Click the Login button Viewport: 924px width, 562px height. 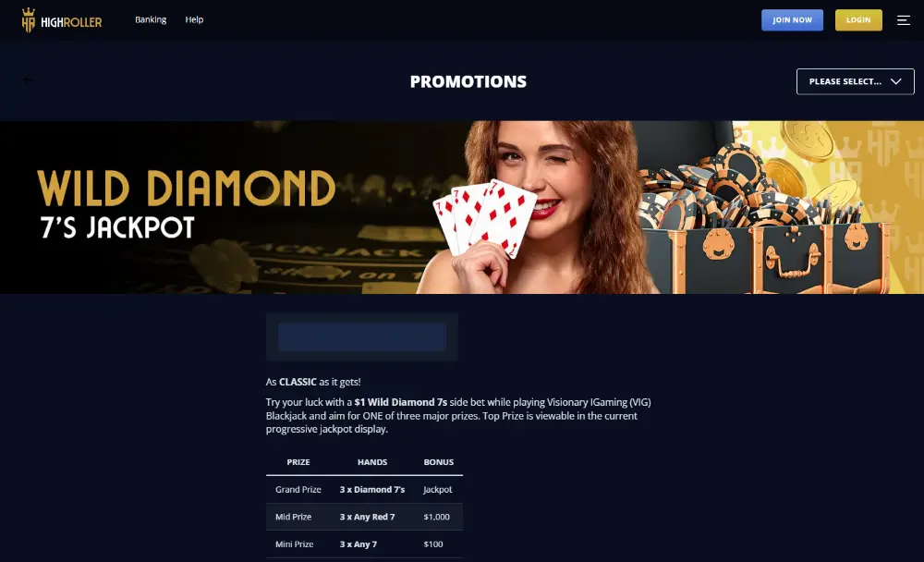click(858, 20)
